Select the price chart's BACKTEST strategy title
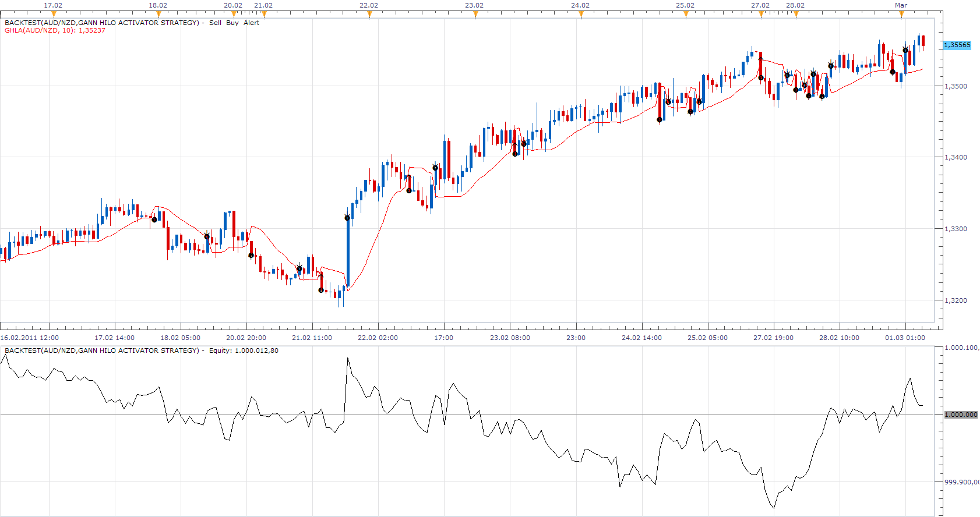 (102, 23)
